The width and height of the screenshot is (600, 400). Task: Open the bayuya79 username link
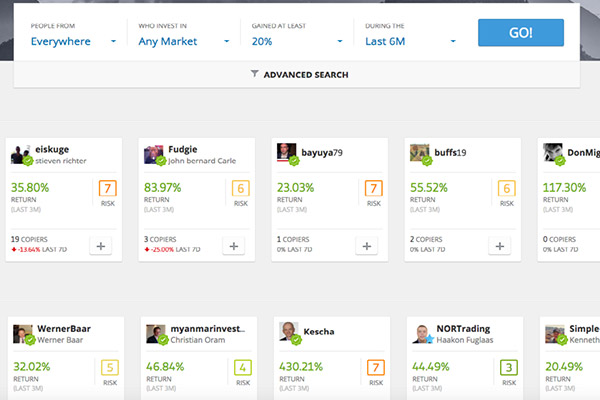pyautogui.click(x=322, y=152)
